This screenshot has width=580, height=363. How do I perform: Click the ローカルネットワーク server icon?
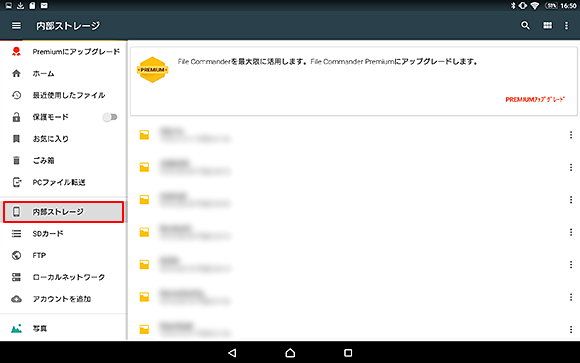pyautogui.click(x=16, y=277)
